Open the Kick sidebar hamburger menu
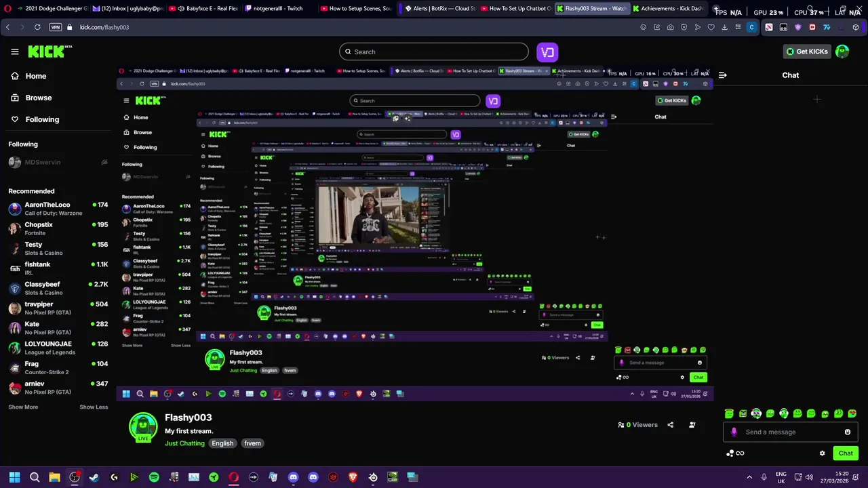Viewport: 868px width, 488px height. click(14, 52)
